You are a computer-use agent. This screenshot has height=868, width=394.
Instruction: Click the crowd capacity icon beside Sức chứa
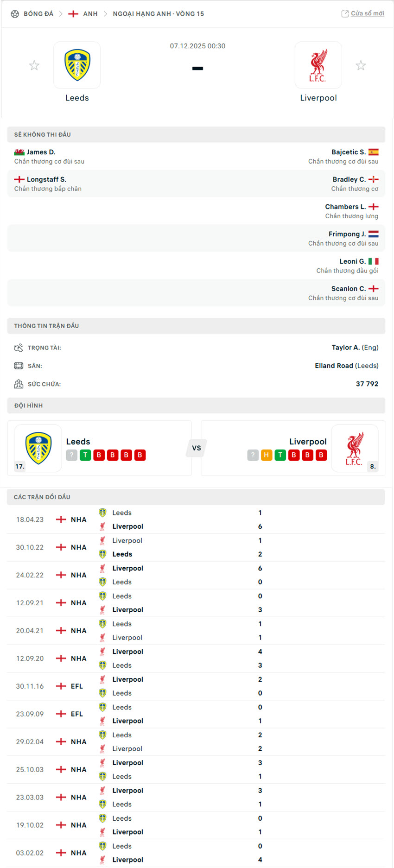(x=19, y=384)
